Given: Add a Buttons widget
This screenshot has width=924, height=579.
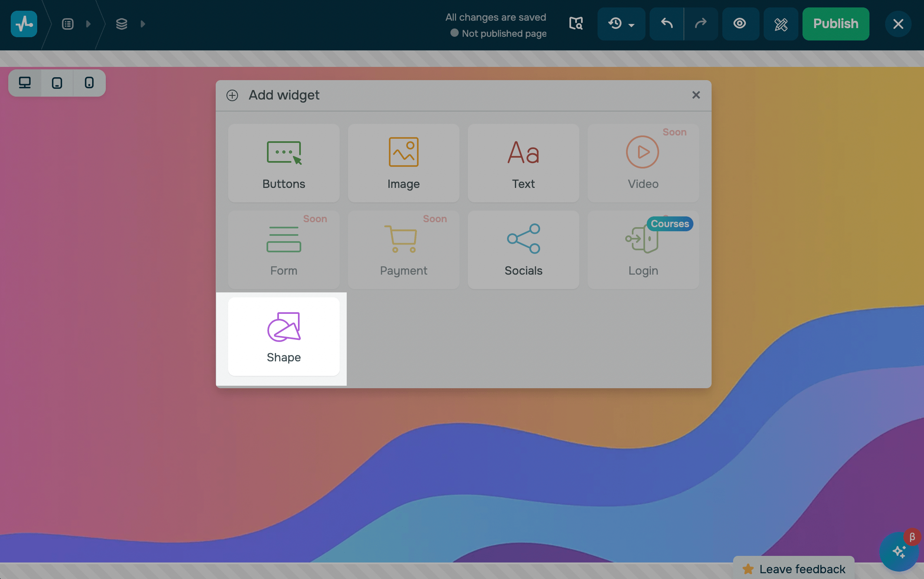Looking at the screenshot, I should click(x=283, y=163).
